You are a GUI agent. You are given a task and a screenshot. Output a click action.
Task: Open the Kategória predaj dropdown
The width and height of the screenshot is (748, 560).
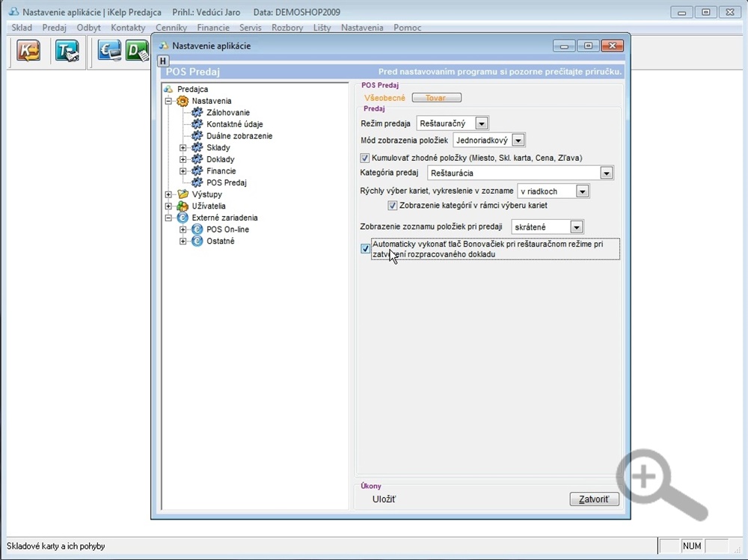[607, 173]
